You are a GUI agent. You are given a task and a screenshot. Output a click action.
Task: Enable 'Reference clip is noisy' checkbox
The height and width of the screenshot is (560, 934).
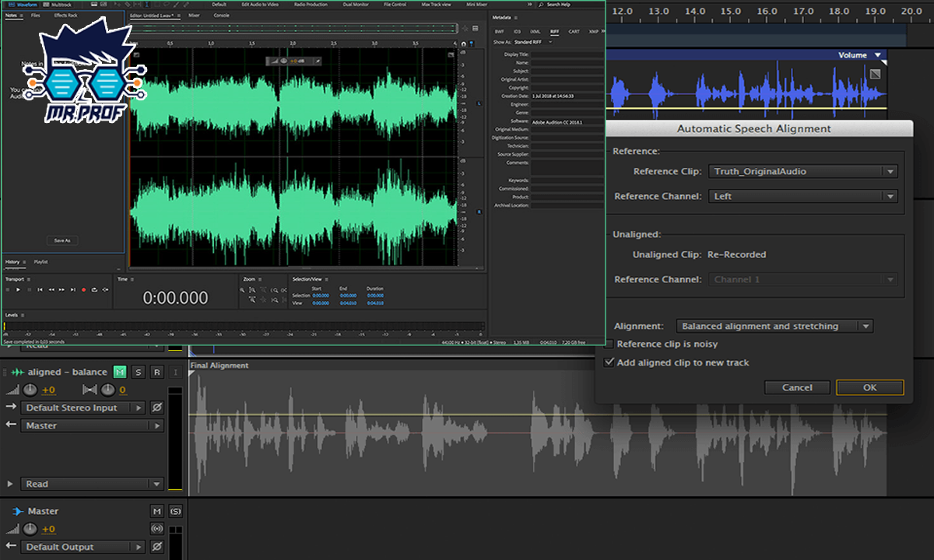point(610,344)
